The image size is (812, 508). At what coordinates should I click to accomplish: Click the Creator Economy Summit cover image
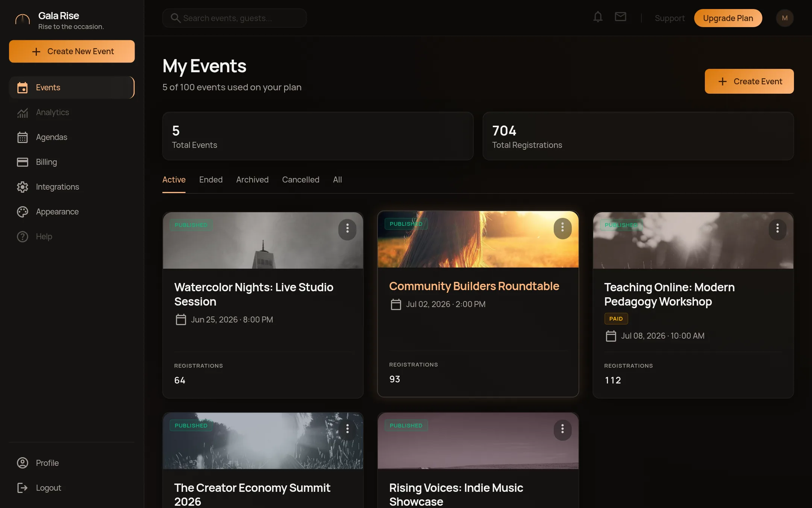pyautogui.click(x=263, y=441)
